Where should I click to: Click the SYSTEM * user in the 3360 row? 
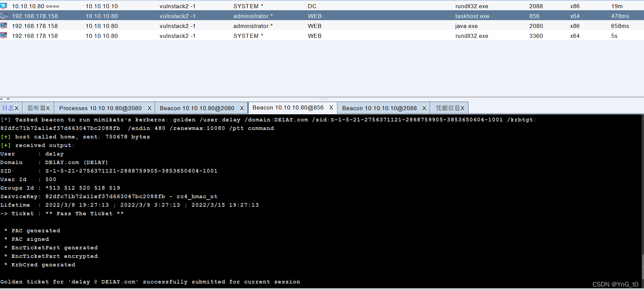tap(248, 36)
